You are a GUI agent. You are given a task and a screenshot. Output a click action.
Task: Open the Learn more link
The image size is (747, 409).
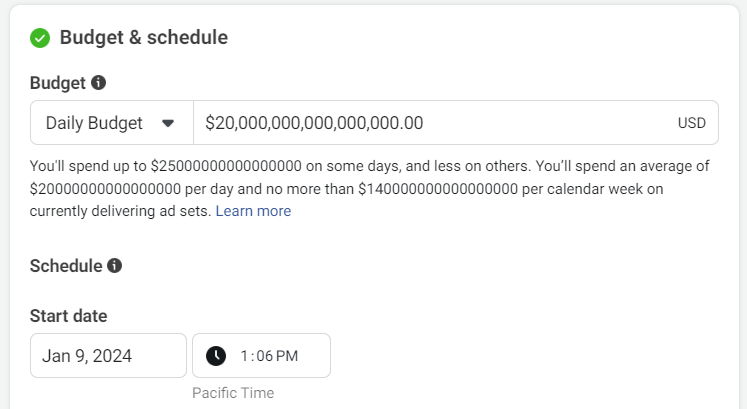pos(253,211)
